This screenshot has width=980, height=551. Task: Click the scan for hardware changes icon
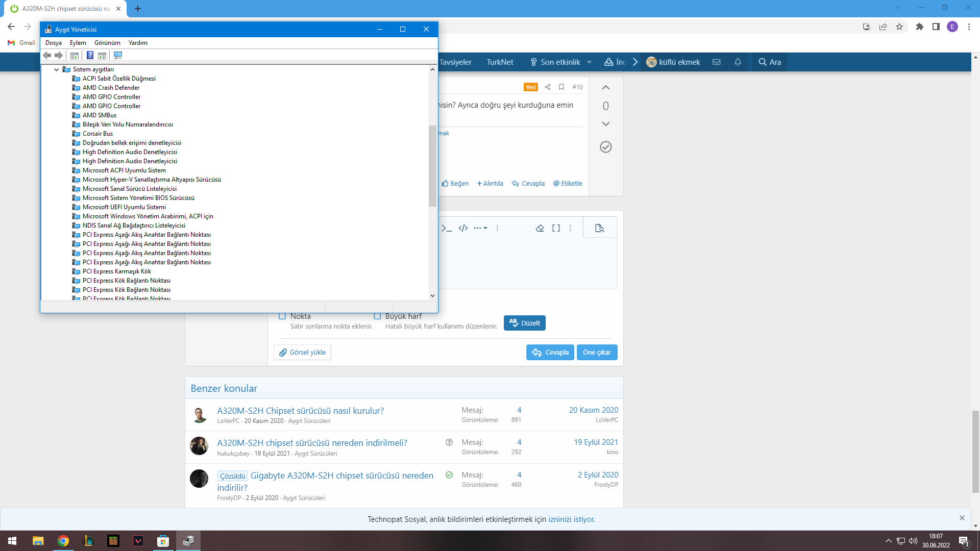(x=118, y=55)
